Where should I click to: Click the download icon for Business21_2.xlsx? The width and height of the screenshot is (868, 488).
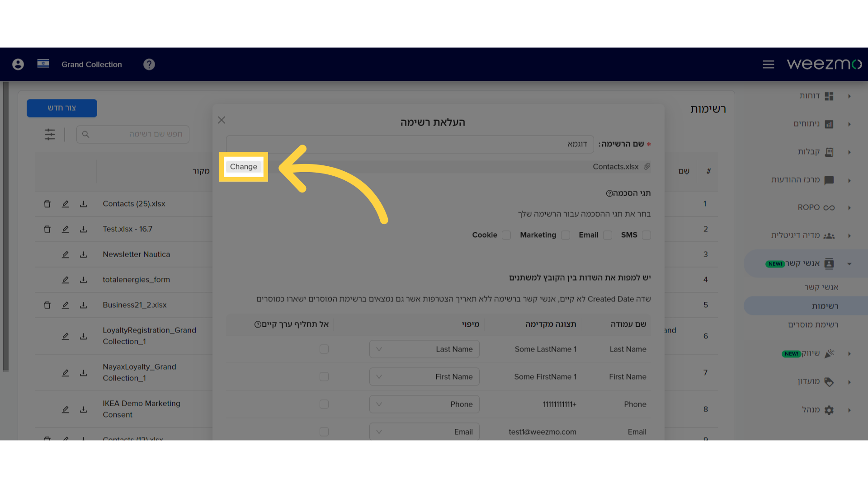(x=84, y=305)
